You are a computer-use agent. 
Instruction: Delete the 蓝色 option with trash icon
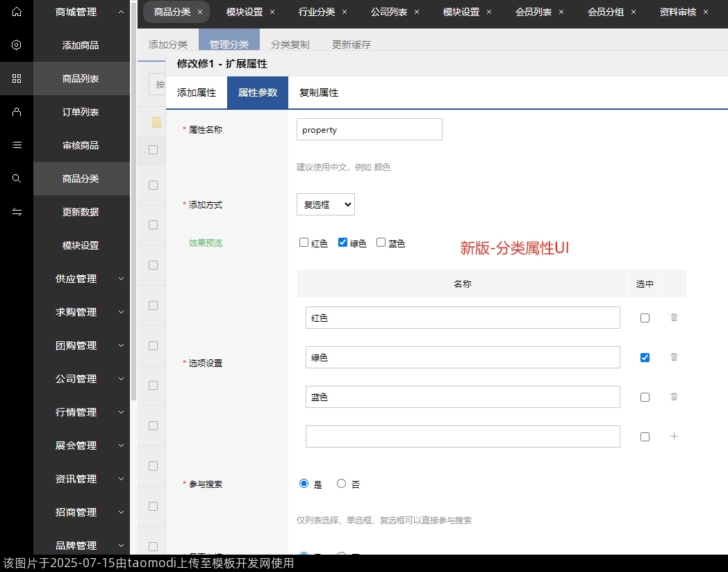click(x=674, y=397)
